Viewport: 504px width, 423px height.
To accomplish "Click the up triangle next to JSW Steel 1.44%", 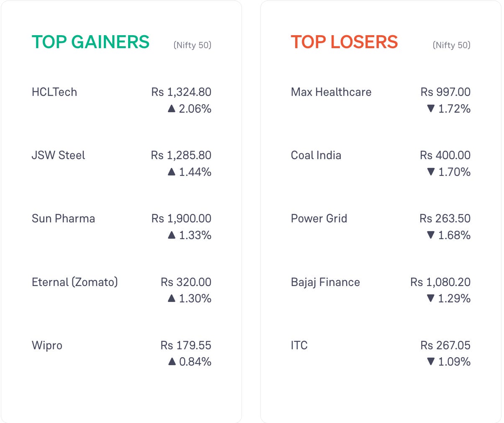I will (x=171, y=172).
